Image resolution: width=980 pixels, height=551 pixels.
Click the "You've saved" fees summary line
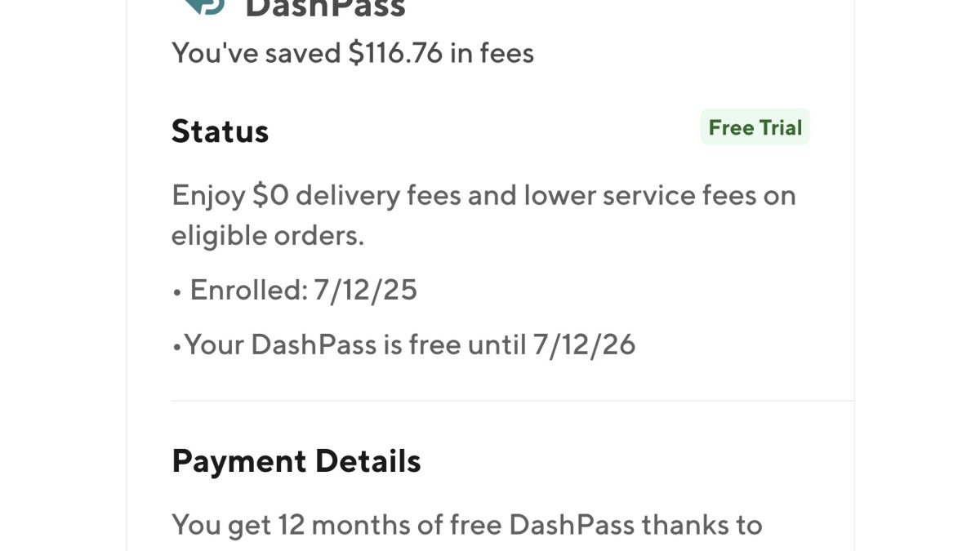tap(352, 53)
